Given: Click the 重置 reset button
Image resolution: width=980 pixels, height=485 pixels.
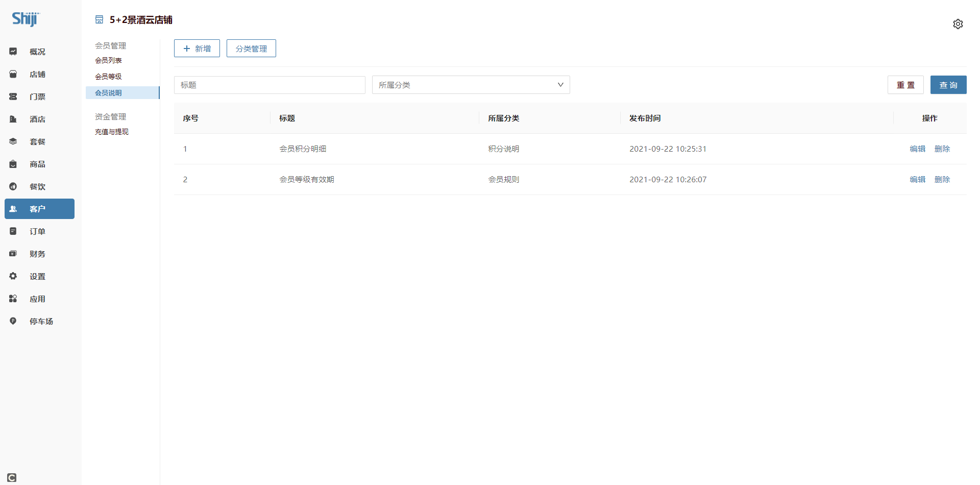Looking at the screenshot, I should 905,85.
